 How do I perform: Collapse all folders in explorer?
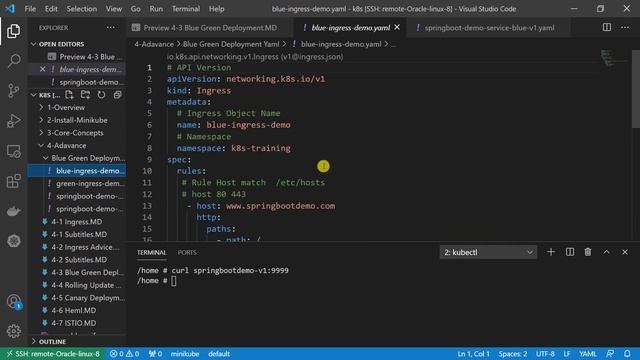coord(117,95)
